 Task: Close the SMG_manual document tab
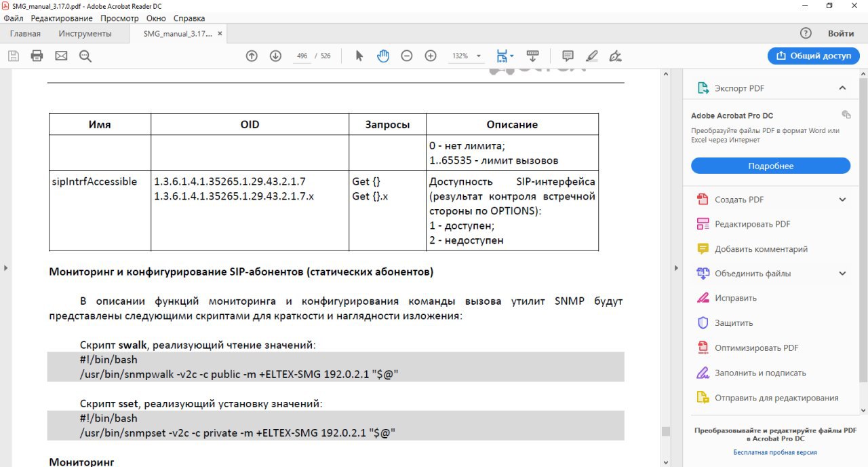(220, 33)
